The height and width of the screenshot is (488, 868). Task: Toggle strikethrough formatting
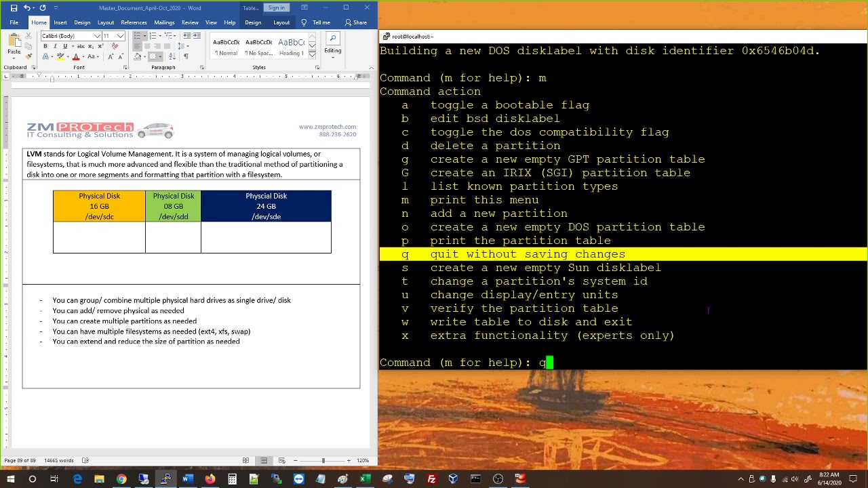pos(81,46)
